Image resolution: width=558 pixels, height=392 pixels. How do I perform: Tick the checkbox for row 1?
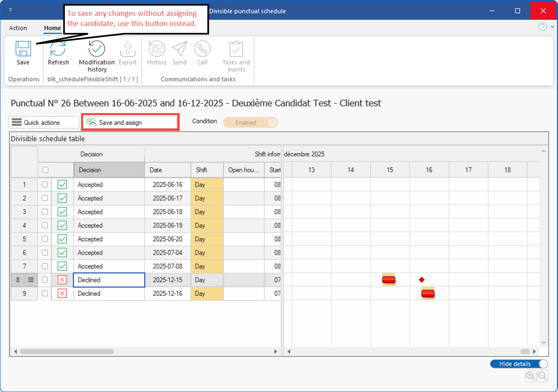[45, 184]
